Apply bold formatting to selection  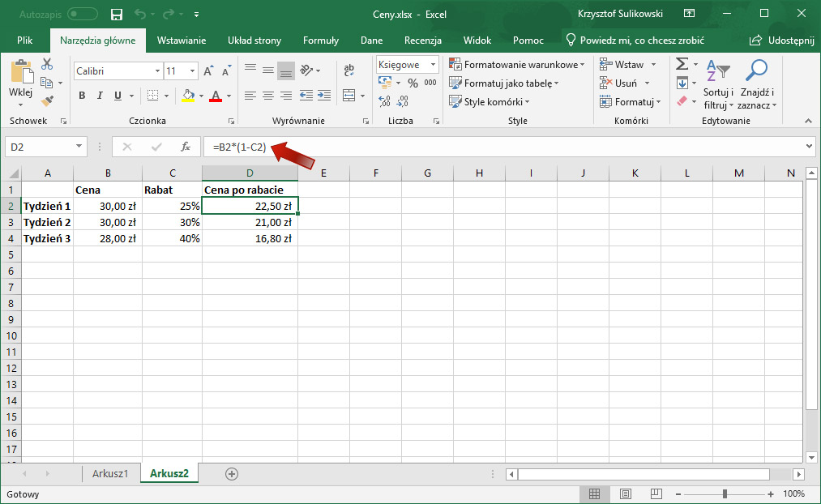(x=80, y=95)
